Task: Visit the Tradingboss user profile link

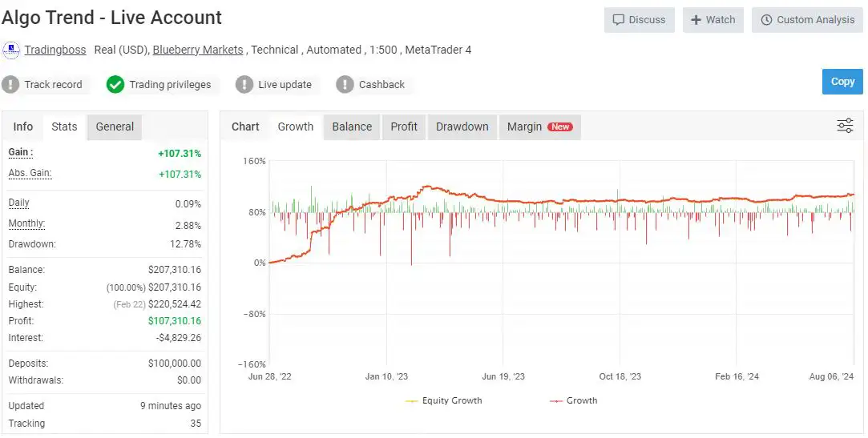Action: pyautogui.click(x=55, y=50)
